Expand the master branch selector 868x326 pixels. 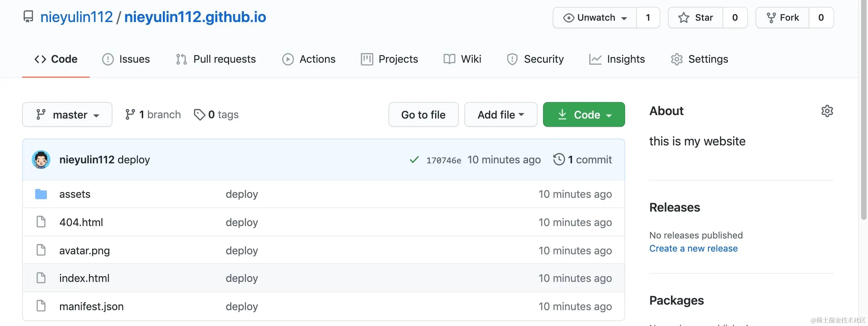[67, 114]
